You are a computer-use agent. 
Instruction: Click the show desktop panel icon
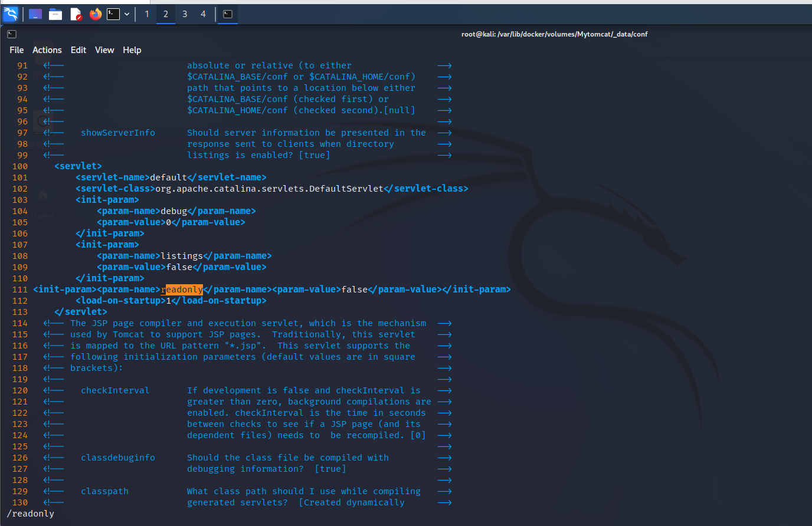[35, 14]
